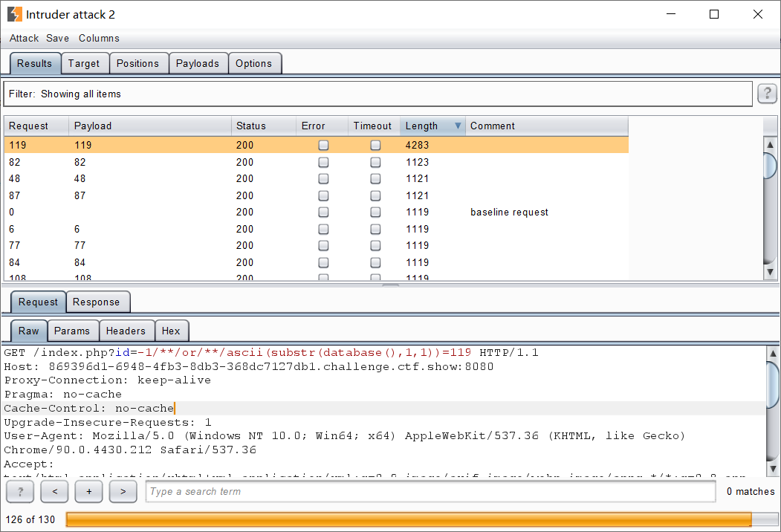Select the result row with payload 48

[316, 178]
